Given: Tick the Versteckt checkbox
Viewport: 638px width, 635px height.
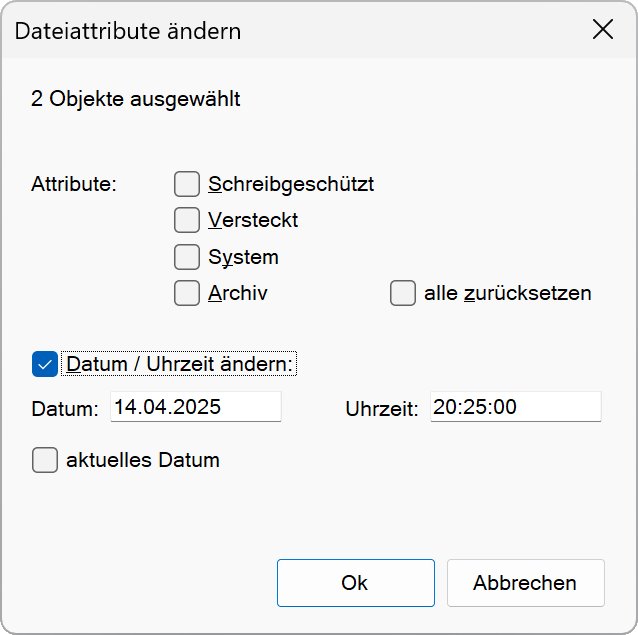Looking at the screenshot, I should click(187, 220).
